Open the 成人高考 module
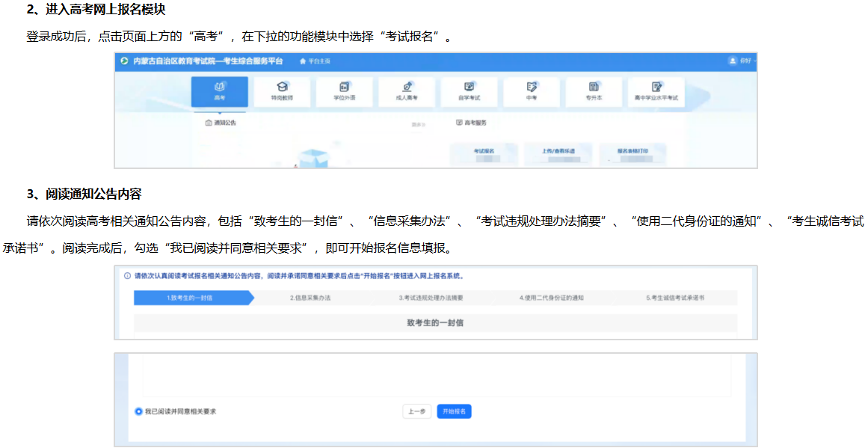The image size is (868, 448). (407, 91)
